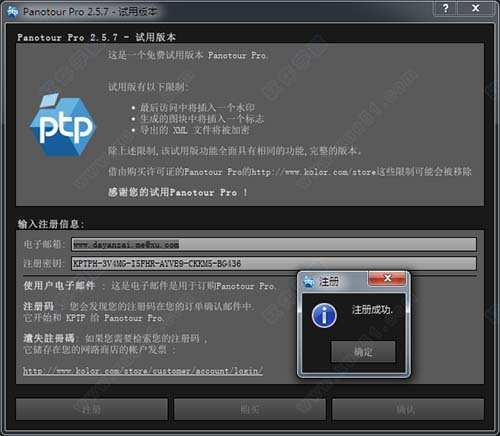Click the main window title text
The image size is (500, 436).
tap(90, 12)
